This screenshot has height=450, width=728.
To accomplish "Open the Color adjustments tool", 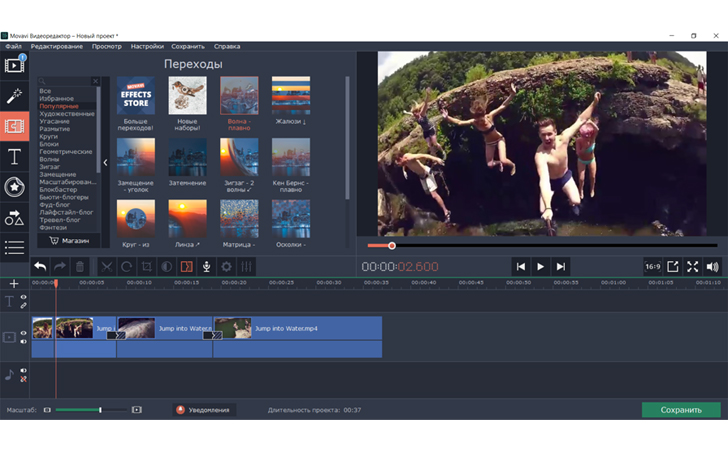I will coord(166,267).
